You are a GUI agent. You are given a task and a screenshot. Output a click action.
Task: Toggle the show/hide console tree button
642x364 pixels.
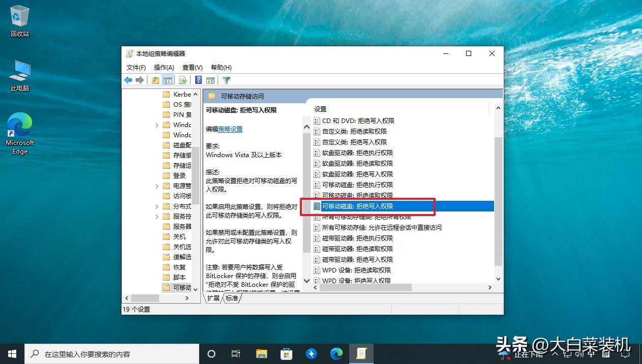point(167,80)
